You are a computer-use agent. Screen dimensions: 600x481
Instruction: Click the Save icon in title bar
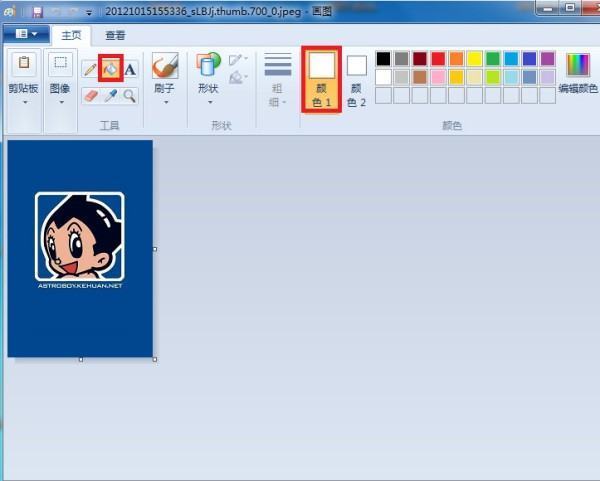(37, 12)
